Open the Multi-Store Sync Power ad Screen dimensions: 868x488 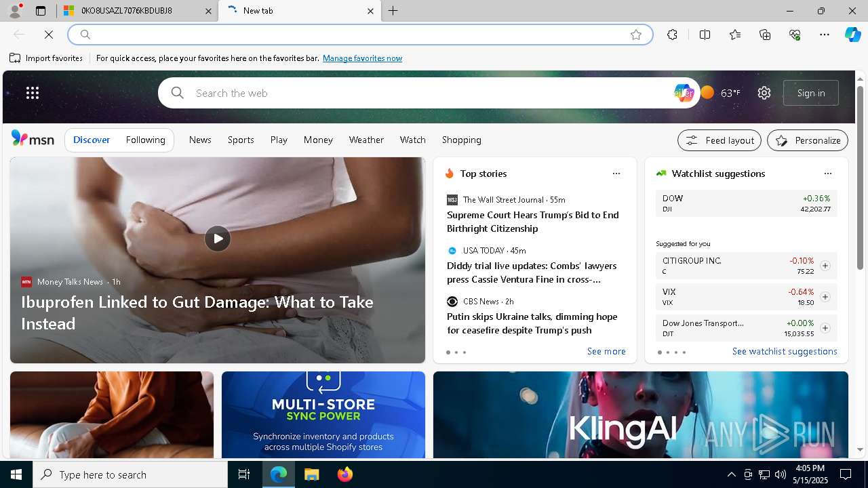click(x=323, y=415)
